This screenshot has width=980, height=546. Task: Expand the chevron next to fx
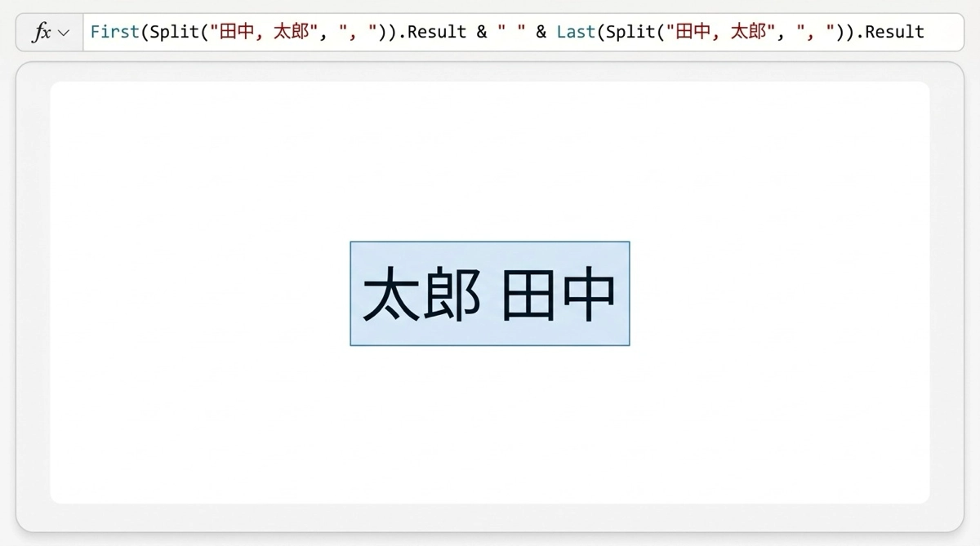pos(64,33)
